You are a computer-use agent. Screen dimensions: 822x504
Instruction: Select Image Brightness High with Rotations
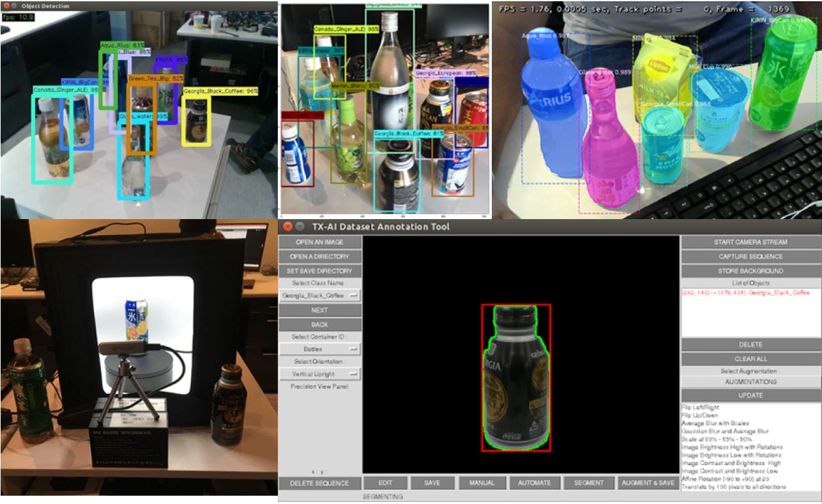coord(732,447)
